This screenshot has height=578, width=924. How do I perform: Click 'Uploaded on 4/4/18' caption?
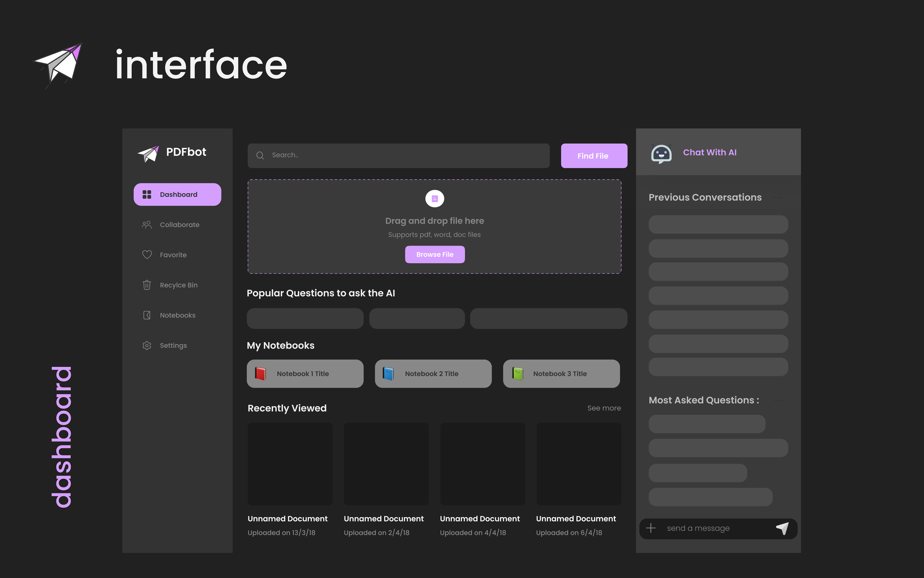pyautogui.click(x=473, y=532)
